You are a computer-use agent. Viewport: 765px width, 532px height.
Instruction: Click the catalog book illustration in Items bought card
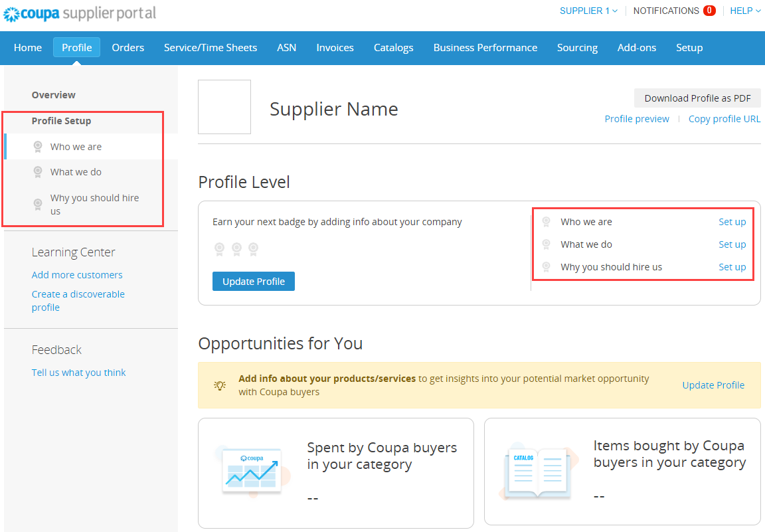click(x=539, y=472)
